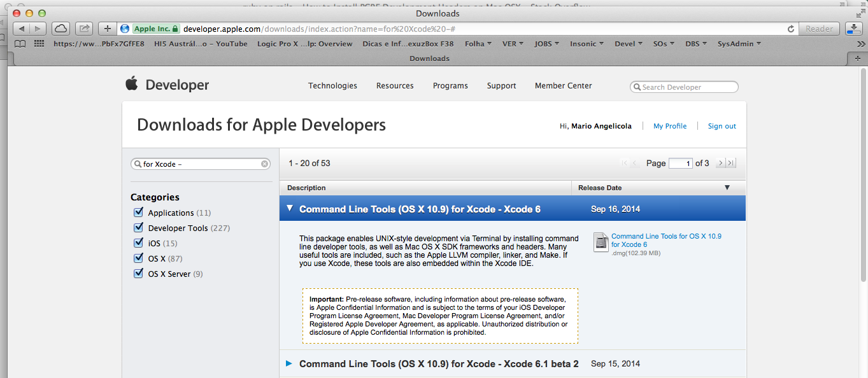Open the Resources nav item

[395, 86]
